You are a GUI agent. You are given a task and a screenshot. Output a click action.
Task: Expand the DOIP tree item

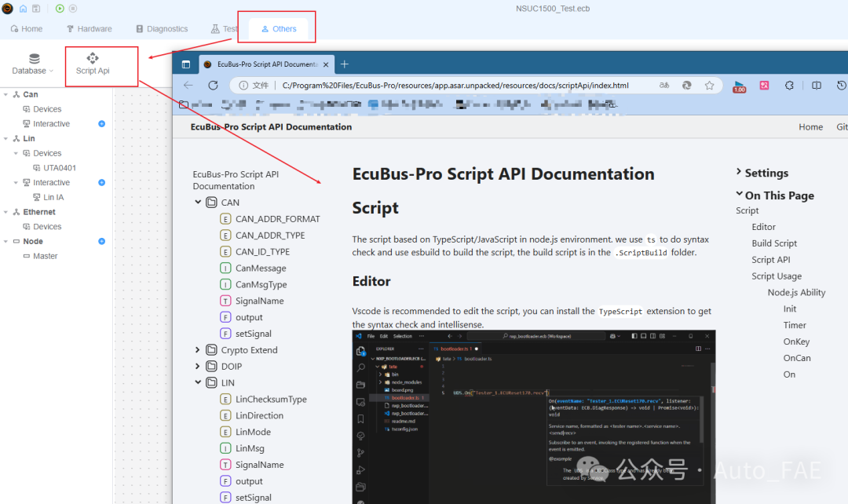tap(199, 366)
